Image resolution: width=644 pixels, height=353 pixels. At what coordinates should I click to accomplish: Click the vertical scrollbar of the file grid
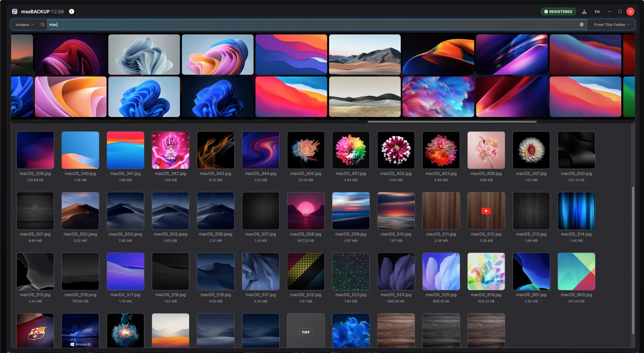[x=633, y=260]
